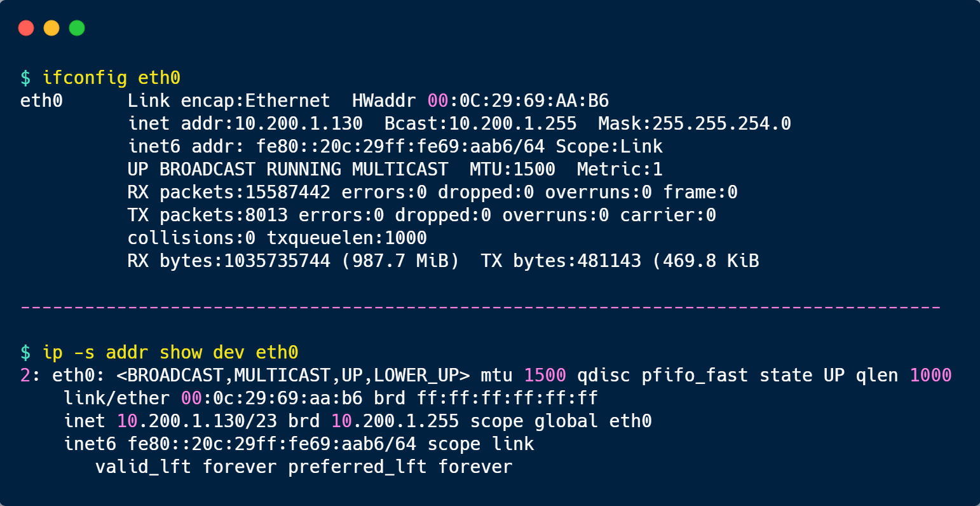Click the 'ifconfig eth0' command text

(111, 78)
